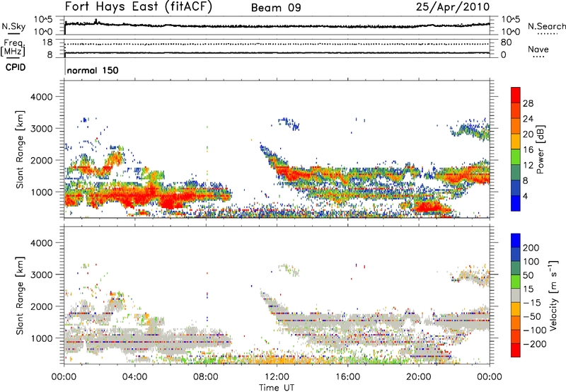Click the '20:00' time tick label

coord(419,377)
